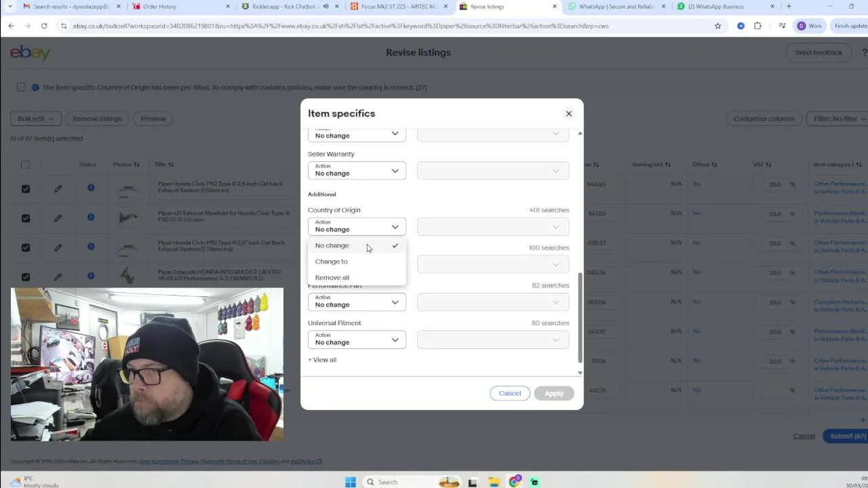Uncheck the Cat Back Exhaust (2 Silencers) row
The image size is (868, 488).
25,247
